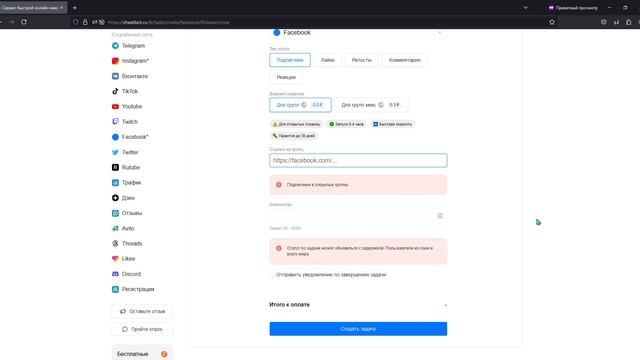Screen dimensions: 640x360
Task: Select the Подписчики service tab
Action: pos(290,60)
